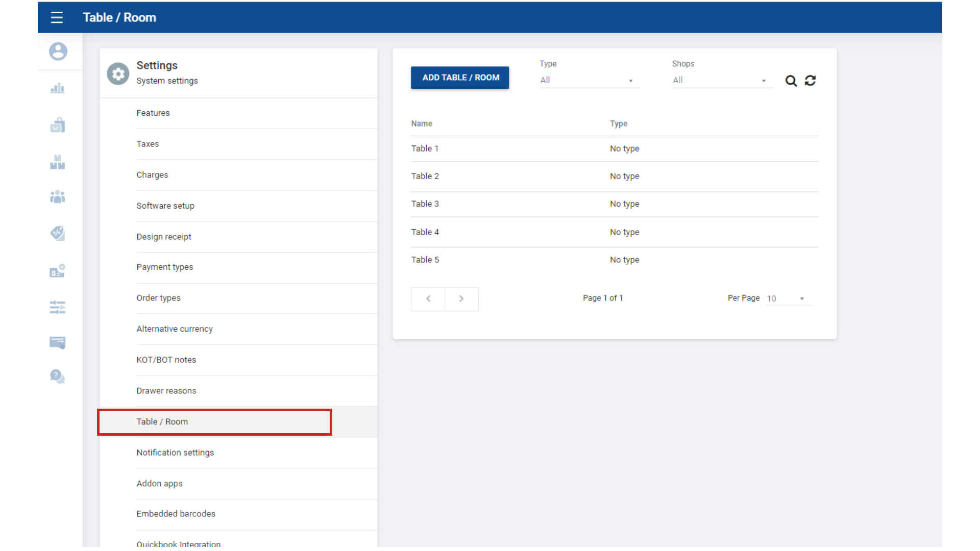Click the refresh icon

click(810, 81)
